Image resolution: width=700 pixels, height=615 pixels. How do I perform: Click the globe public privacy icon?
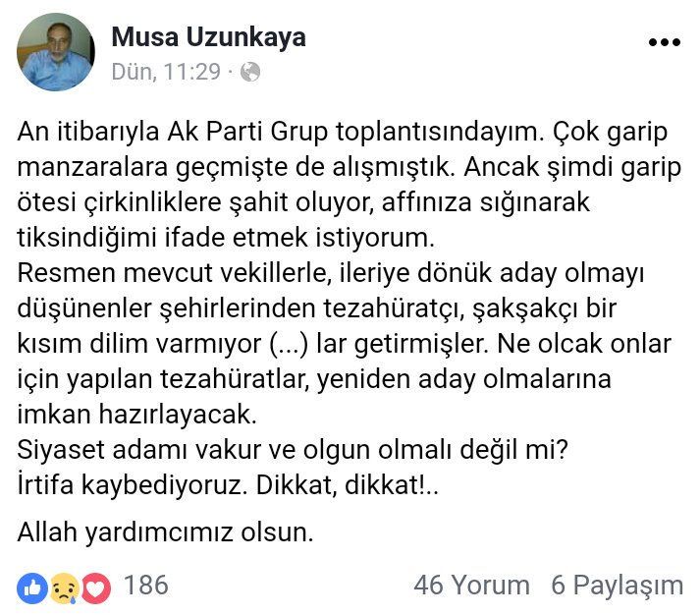pyautogui.click(x=250, y=72)
